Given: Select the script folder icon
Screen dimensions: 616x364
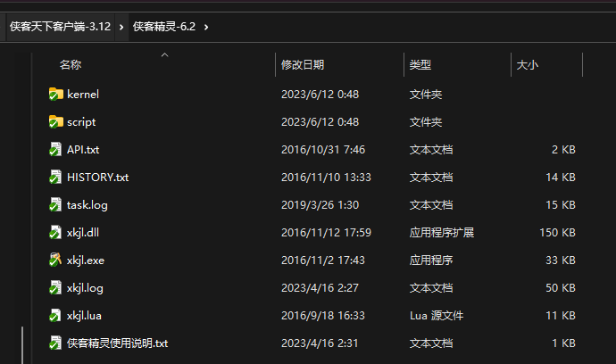Looking at the screenshot, I should [56, 121].
